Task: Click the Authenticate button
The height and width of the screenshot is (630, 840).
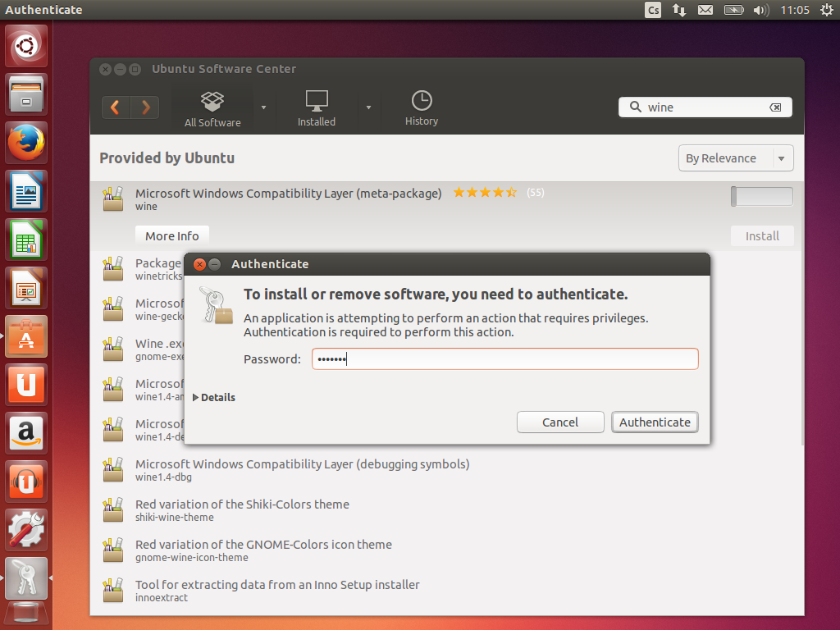Action: [x=655, y=422]
